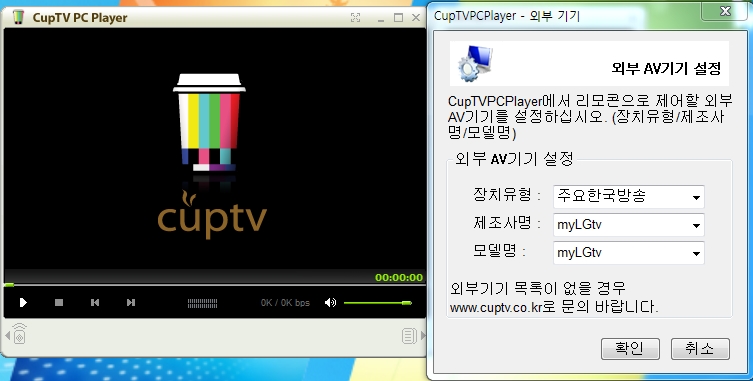This screenshot has height=381, width=753.
Task: Open the playlist panel icon
Action: (x=409, y=335)
